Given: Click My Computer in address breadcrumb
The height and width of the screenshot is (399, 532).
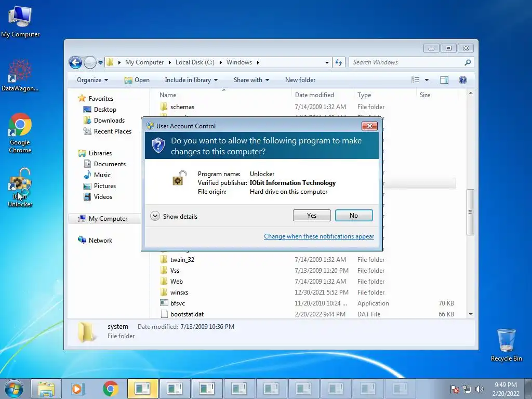Looking at the screenshot, I should tap(144, 62).
